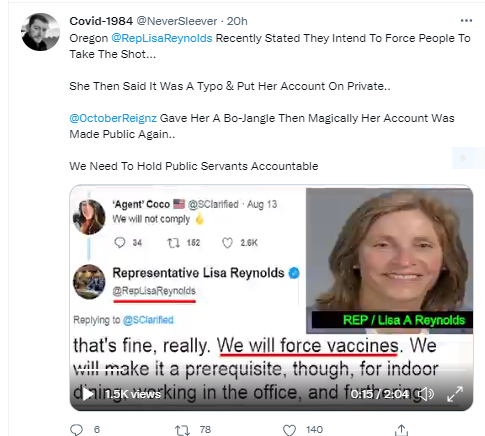Screen dimensions: 485x436
Task: Open the share icon below the tweet
Action: pyautogui.click(x=401, y=430)
